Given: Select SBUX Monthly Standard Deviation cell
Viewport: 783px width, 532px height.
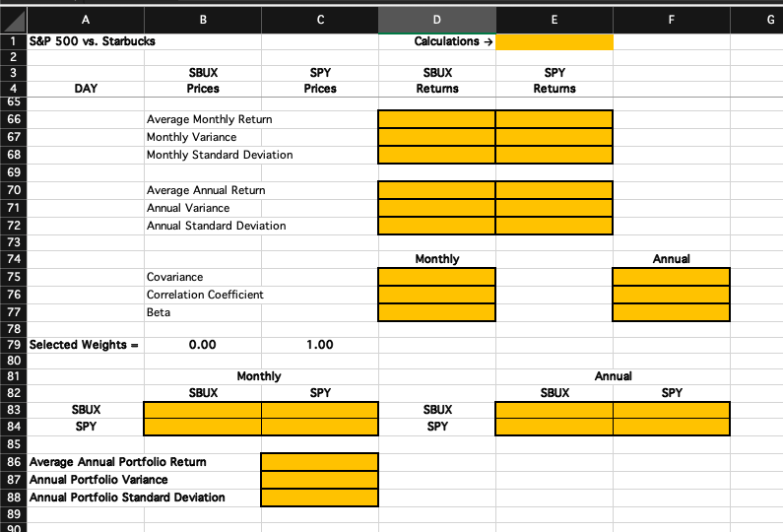Looking at the screenshot, I should coord(437,155).
